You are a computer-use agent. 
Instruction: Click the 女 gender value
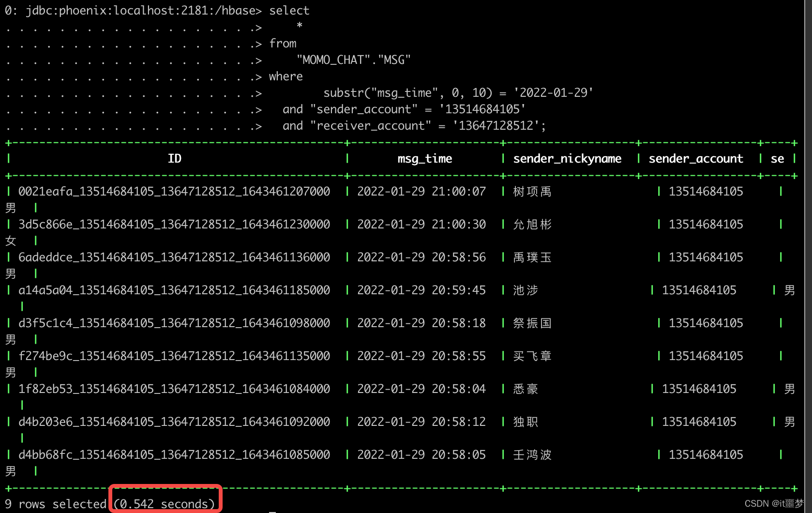11,241
